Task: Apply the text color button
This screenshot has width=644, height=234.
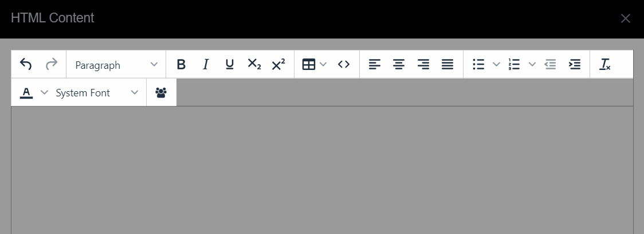Action: point(26,93)
